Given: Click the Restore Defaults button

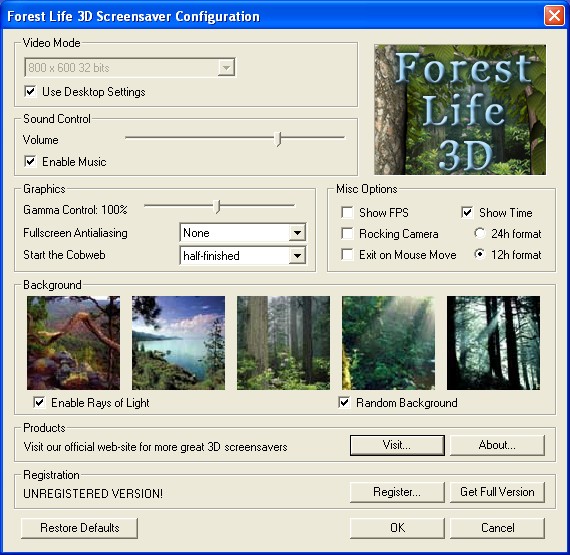Looking at the screenshot, I should tap(80, 528).
